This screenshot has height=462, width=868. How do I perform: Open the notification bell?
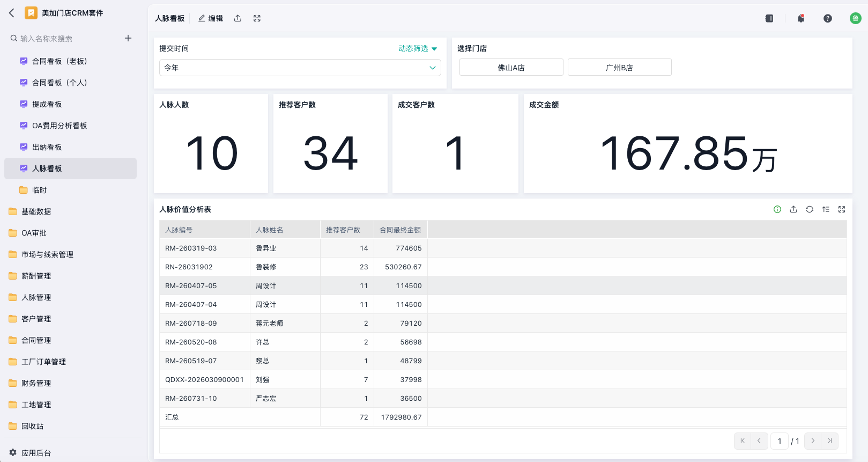tap(801, 18)
